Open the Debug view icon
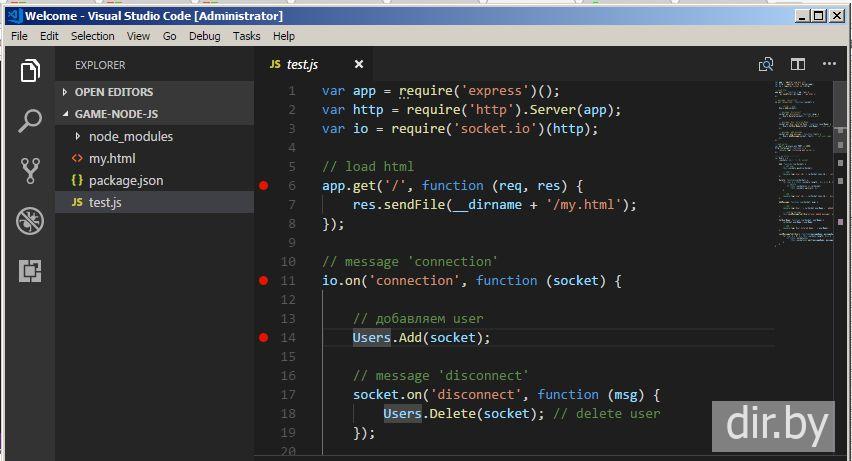This screenshot has height=461, width=852. (30, 221)
